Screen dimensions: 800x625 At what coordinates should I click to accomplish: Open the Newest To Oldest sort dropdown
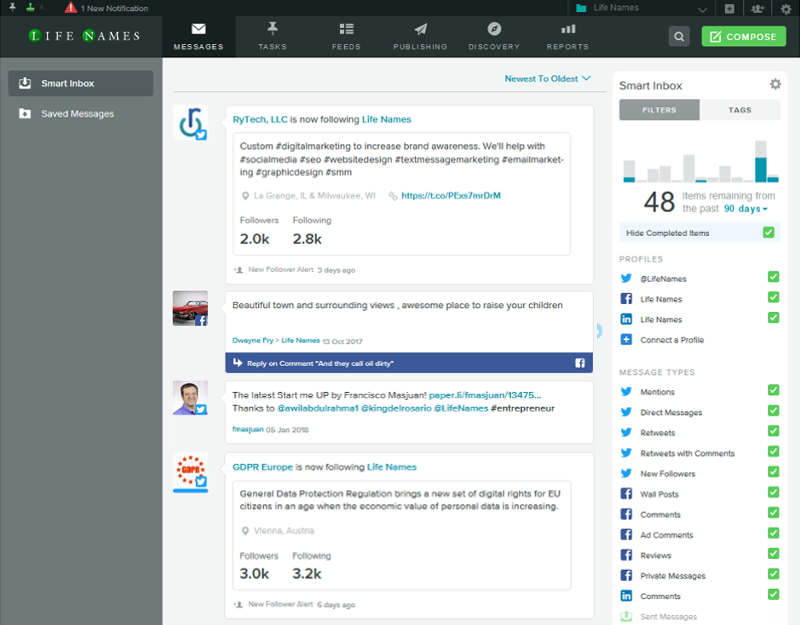coord(547,78)
